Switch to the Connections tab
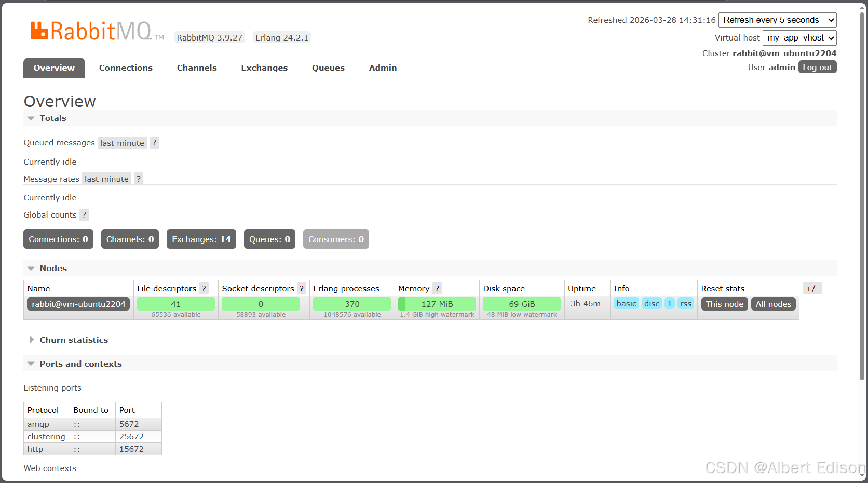 click(x=126, y=68)
